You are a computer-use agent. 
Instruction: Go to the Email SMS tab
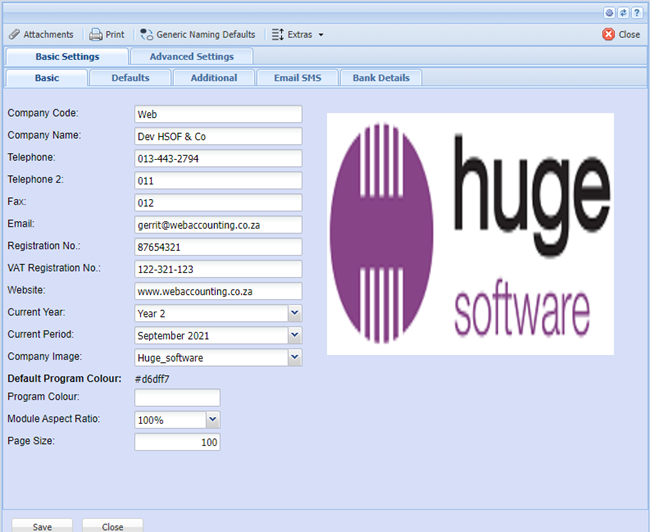point(297,78)
